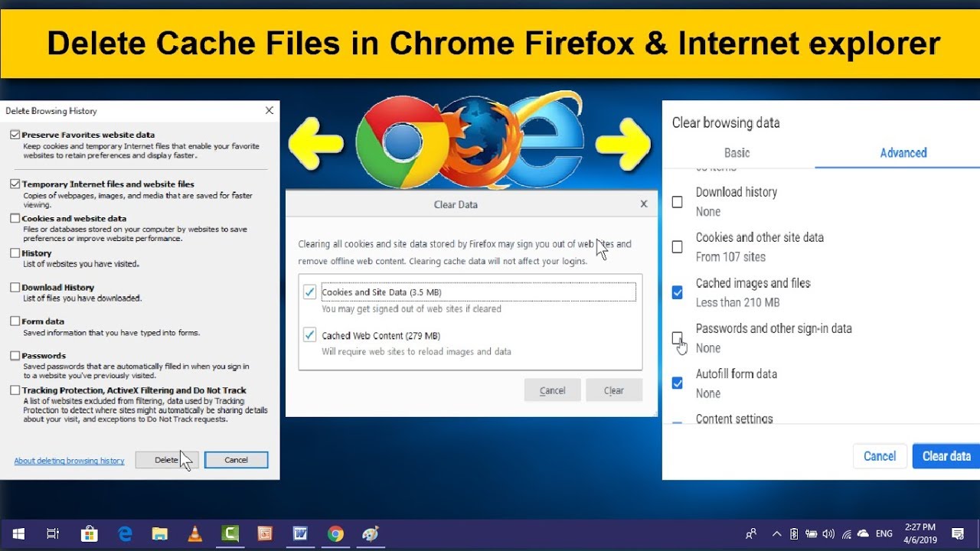
Task: Open the Action Center notifications
Action: (957, 533)
